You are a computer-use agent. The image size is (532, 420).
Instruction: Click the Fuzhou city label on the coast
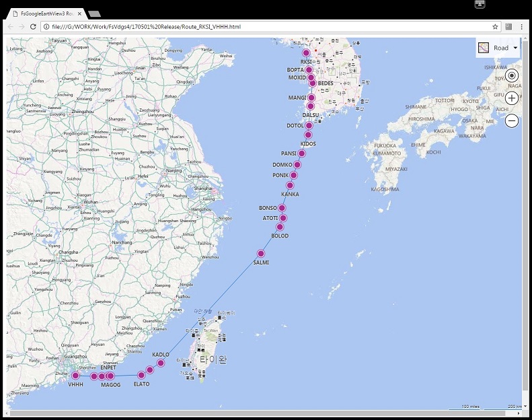[x=183, y=296]
